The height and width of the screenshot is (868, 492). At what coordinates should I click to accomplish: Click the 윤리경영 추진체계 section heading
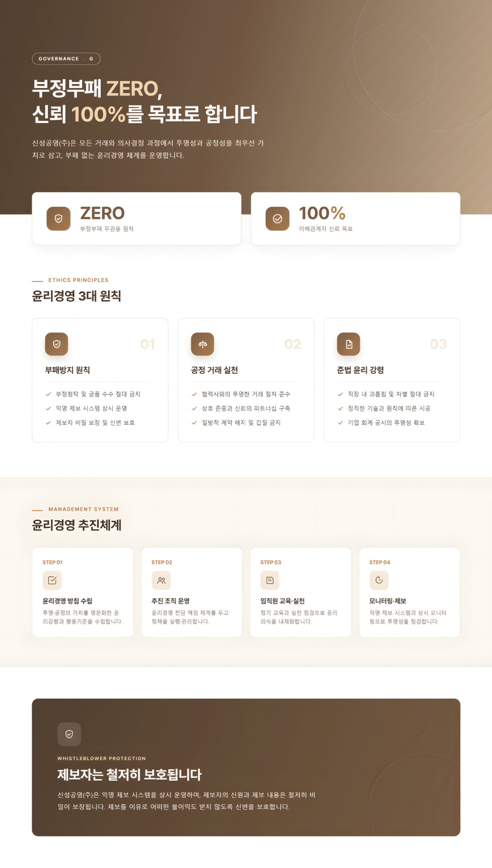[76, 525]
